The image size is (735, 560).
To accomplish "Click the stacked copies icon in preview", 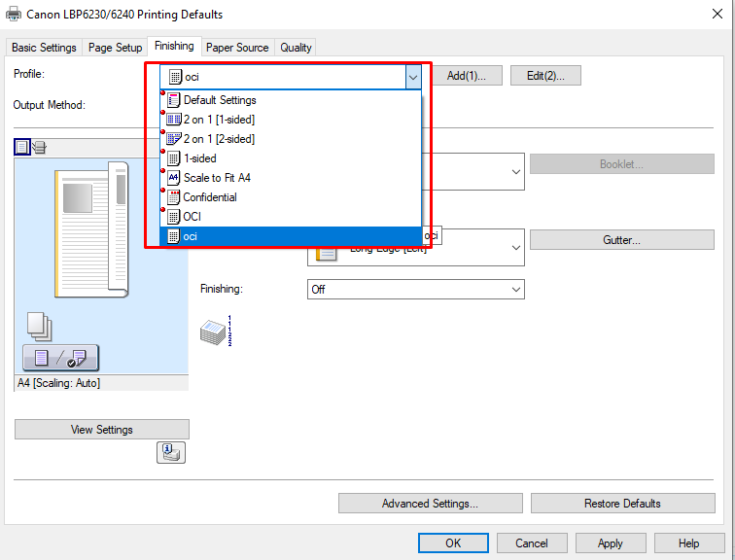I will [39, 326].
